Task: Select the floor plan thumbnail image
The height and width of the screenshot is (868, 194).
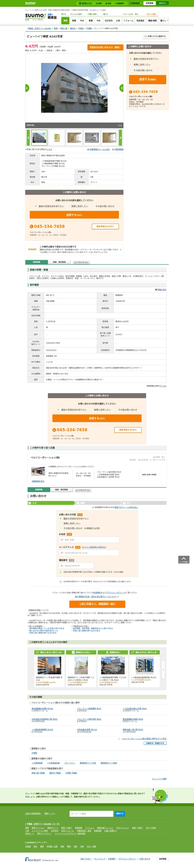Action: [57, 138]
